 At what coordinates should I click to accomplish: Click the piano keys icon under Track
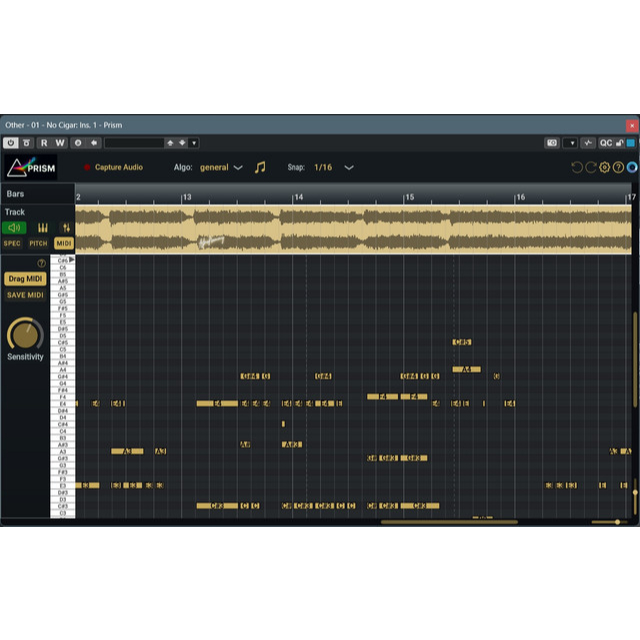(x=43, y=228)
